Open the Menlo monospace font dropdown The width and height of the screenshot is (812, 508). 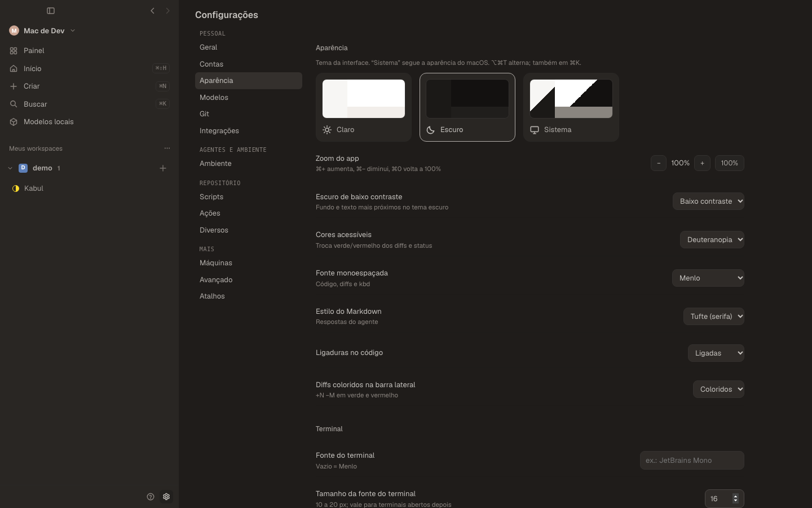708,278
